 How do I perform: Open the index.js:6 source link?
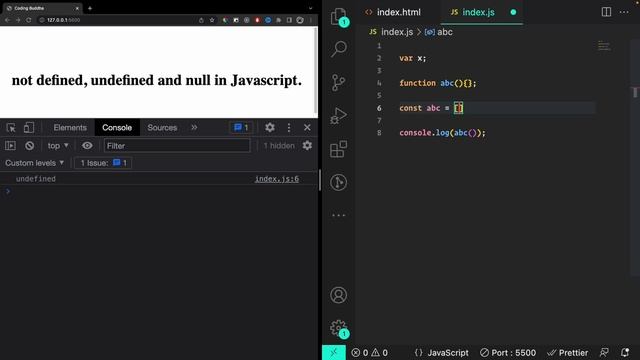point(277,179)
